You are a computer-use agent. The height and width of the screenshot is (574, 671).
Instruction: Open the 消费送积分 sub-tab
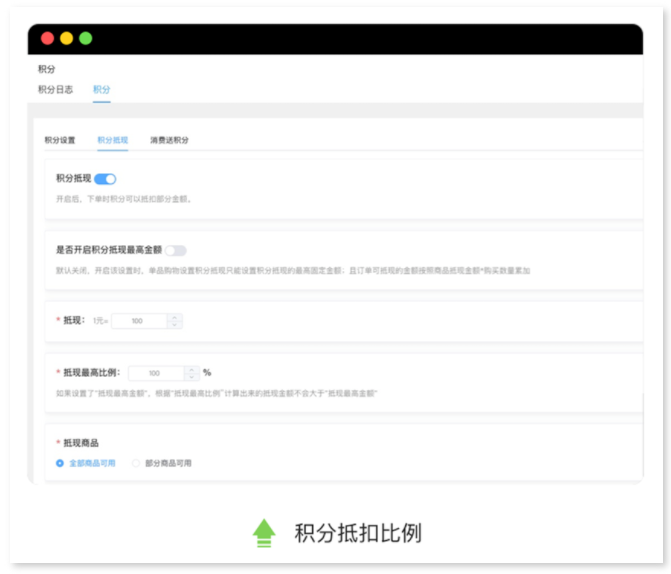click(x=169, y=140)
